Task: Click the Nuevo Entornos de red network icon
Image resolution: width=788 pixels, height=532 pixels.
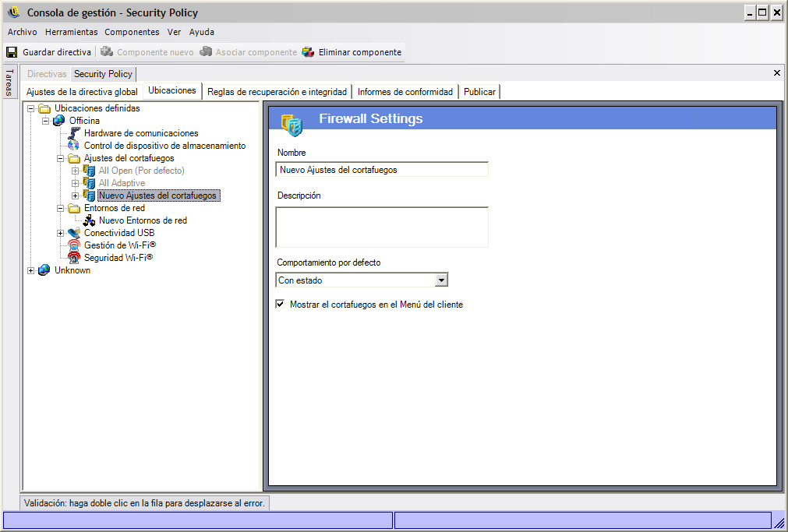Action: coord(89,220)
